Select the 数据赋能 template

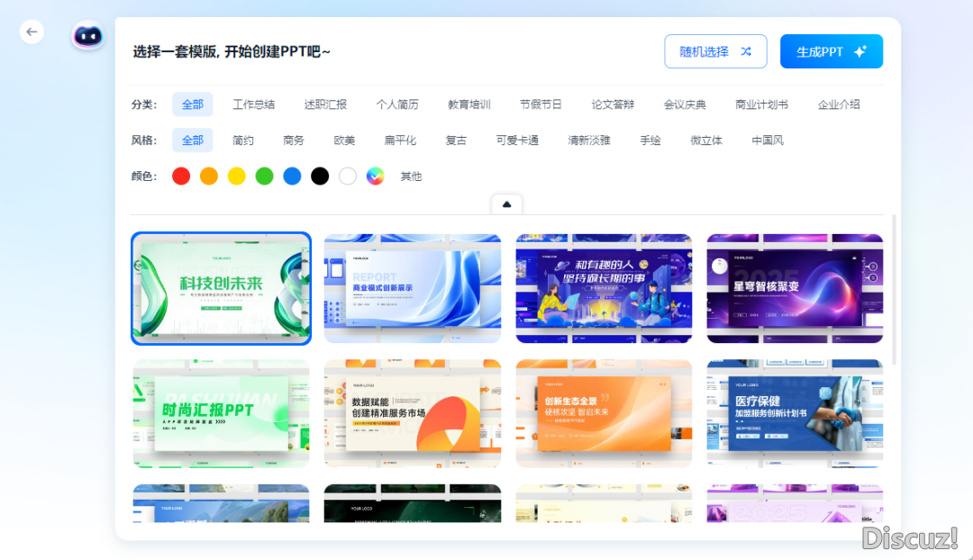[x=412, y=413]
